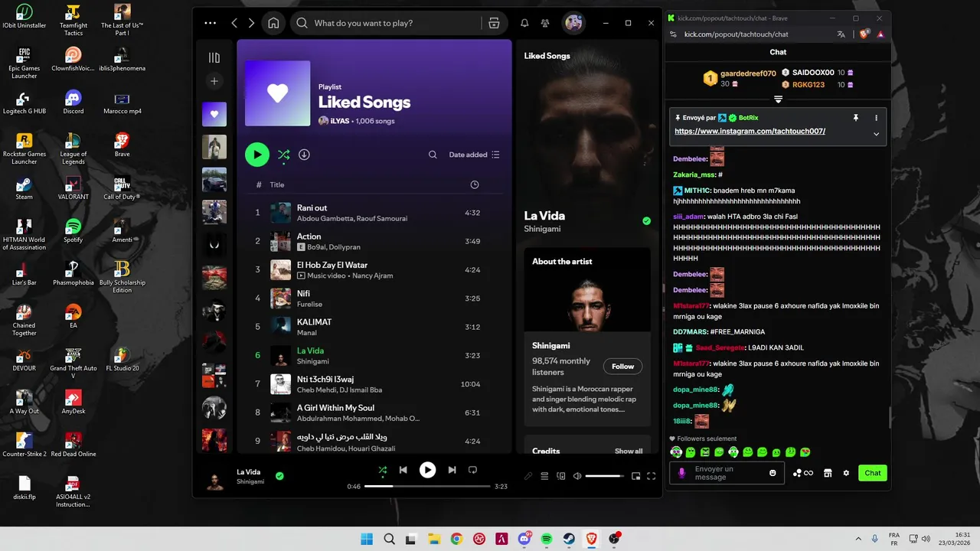This screenshot has height=551, width=980.
Task: Select 'A Girl Within My Soul' track
Action: pyautogui.click(x=374, y=412)
